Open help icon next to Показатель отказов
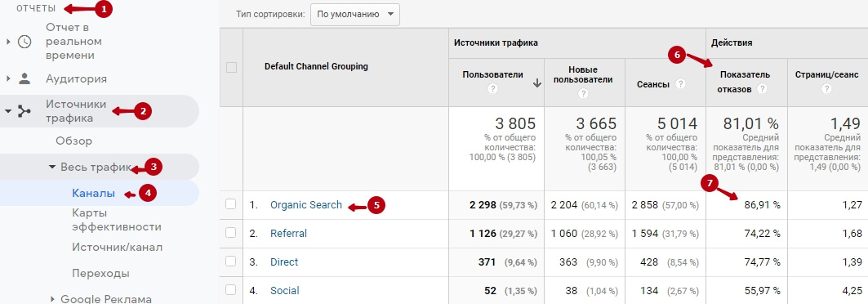The width and height of the screenshot is (868, 304). coord(763,88)
